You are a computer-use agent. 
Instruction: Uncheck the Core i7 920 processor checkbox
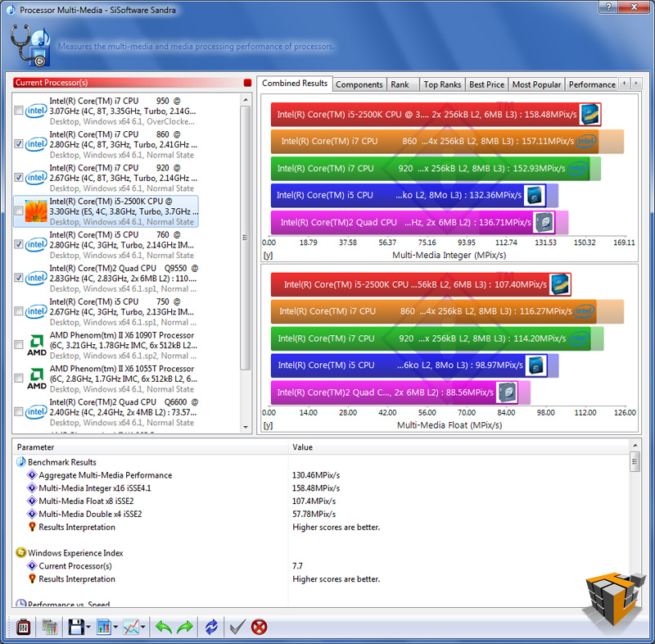(18, 177)
